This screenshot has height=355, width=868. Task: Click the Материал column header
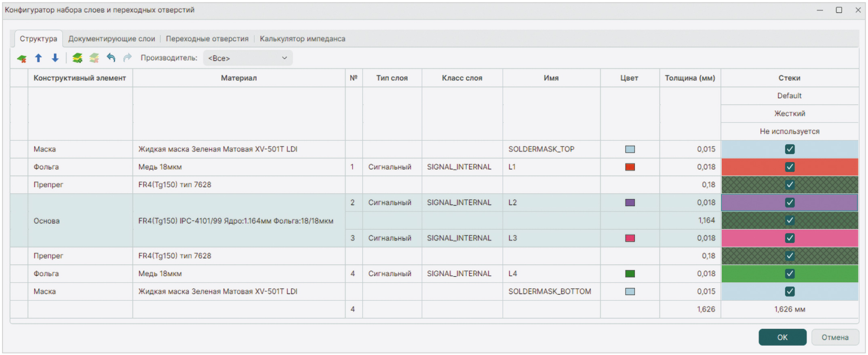pyautogui.click(x=239, y=78)
